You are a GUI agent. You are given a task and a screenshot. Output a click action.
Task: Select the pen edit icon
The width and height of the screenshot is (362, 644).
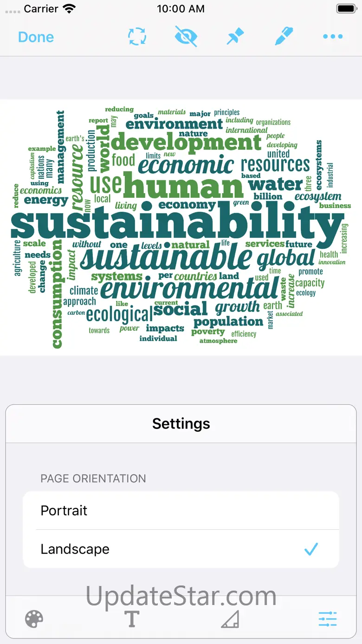click(284, 37)
